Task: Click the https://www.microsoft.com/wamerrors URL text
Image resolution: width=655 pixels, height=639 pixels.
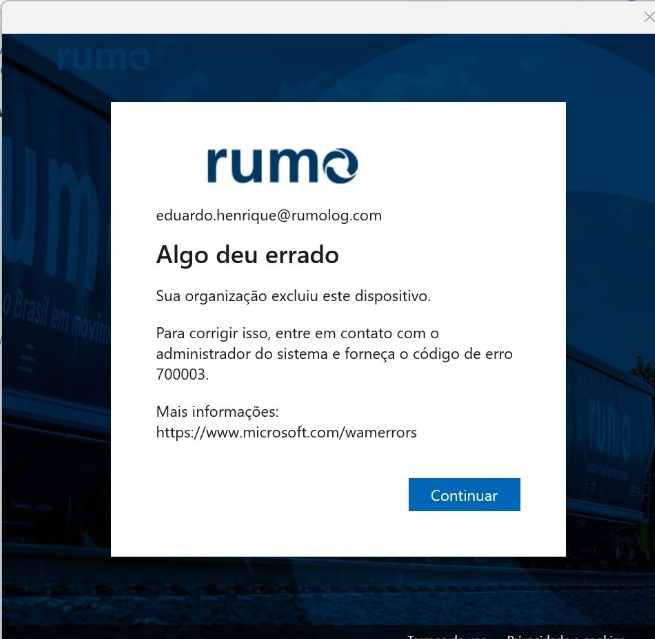Action: [x=286, y=432]
